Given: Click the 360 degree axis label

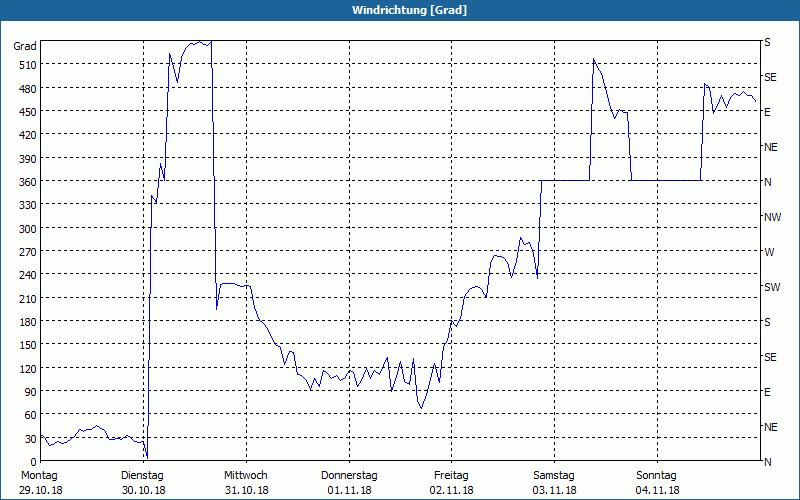Looking at the screenshot, I should click(x=28, y=182).
